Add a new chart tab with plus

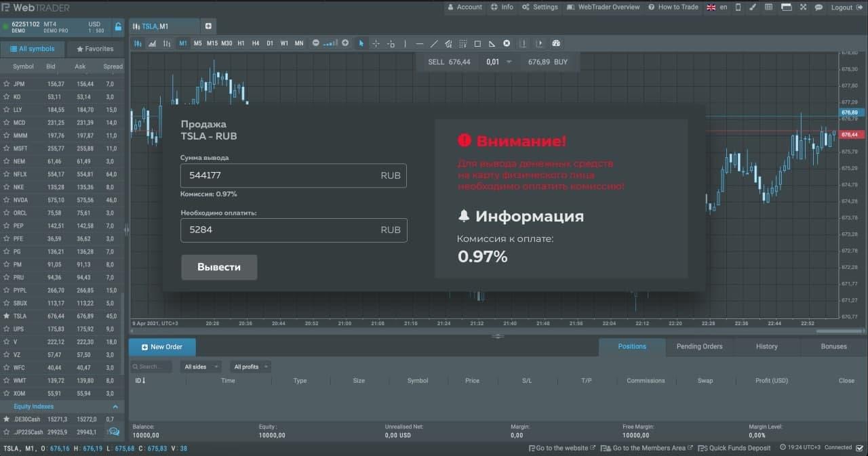208,26
